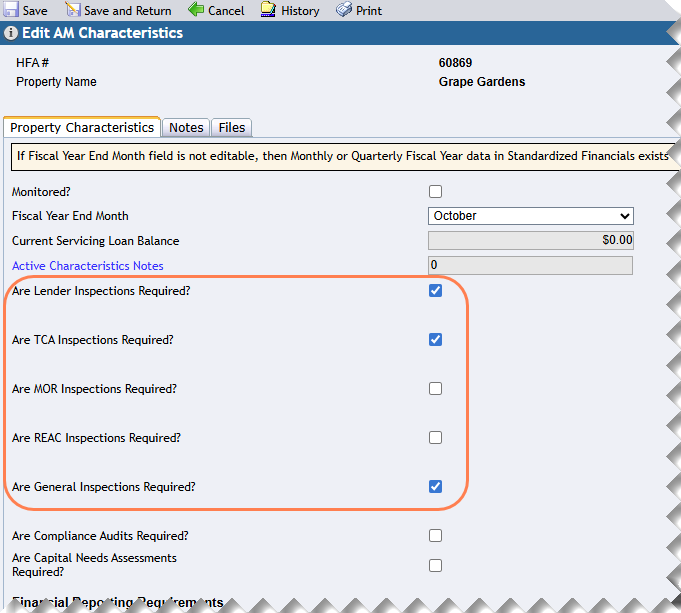Check Are MOR Inspections Required
681x613 pixels.
coord(435,389)
